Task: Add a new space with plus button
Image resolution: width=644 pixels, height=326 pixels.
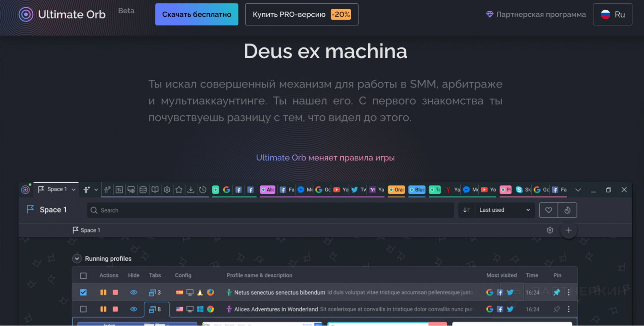Action: coord(569,230)
